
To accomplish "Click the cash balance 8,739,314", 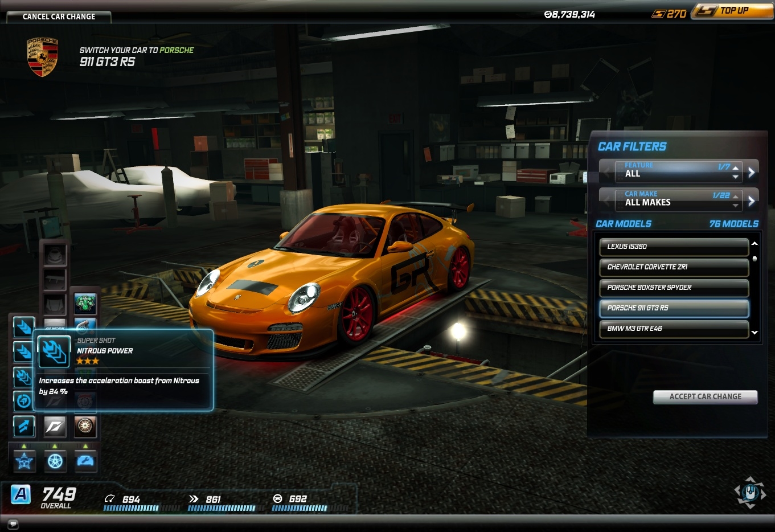I will click(569, 14).
